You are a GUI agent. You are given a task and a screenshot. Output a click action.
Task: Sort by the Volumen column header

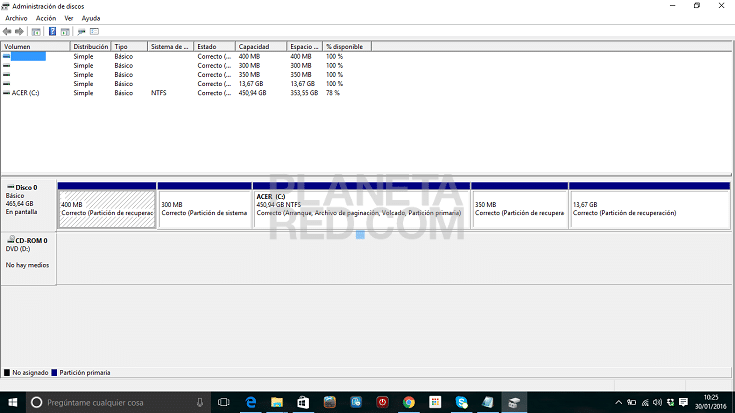pyautogui.click(x=36, y=46)
